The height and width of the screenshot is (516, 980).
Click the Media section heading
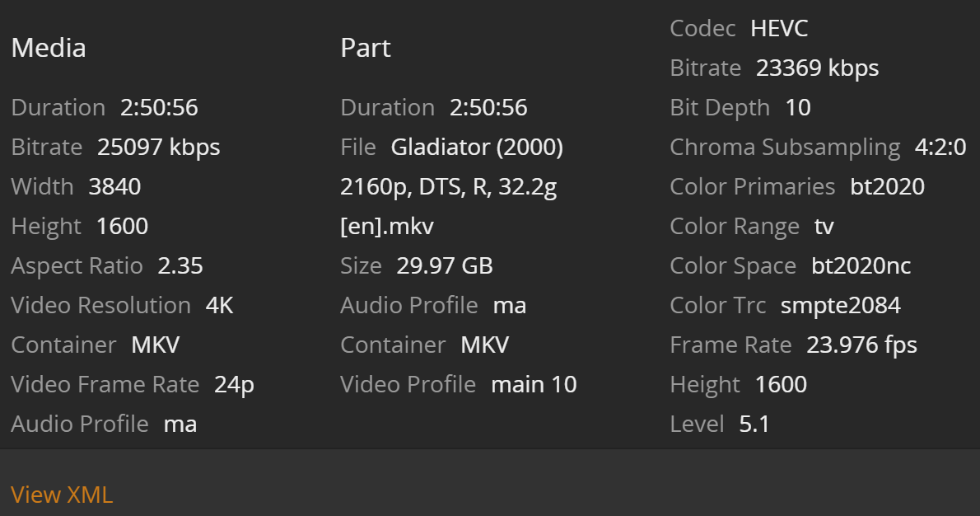click(x=49, y=48)
